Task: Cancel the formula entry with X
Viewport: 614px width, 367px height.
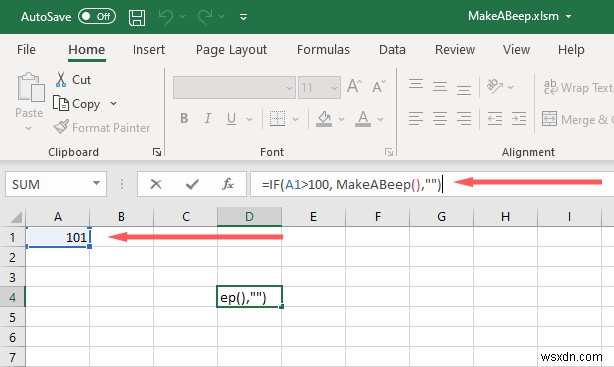Action: [x=156, y=184]
